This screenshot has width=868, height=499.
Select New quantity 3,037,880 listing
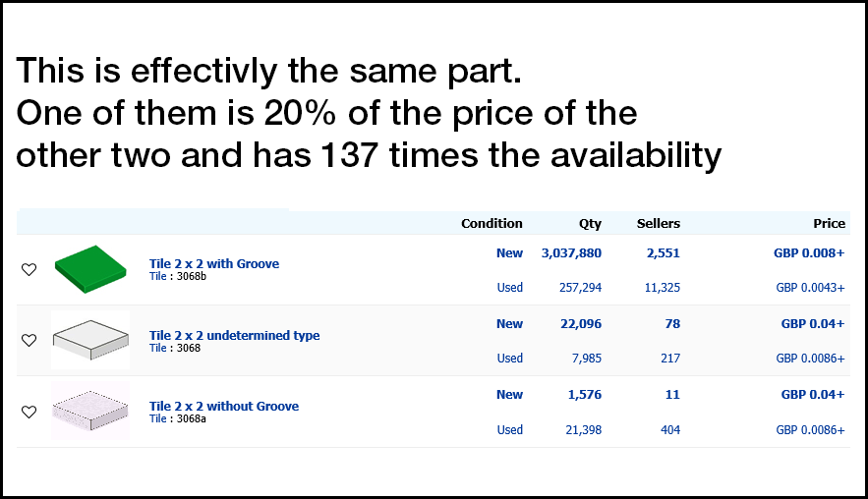[571, 253]
